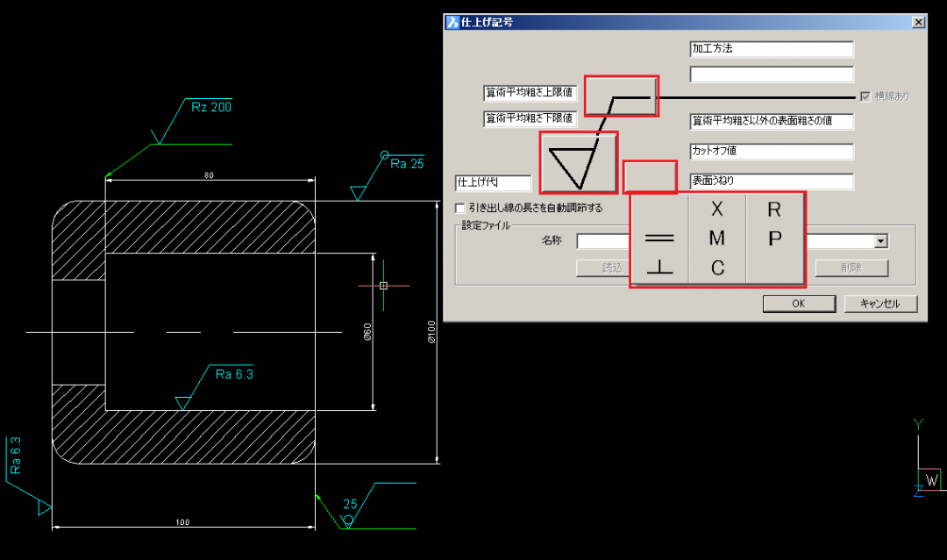Click the 100 dimension text at the bottom
Viewport: 947px width, 560px height.
[182, 522]
